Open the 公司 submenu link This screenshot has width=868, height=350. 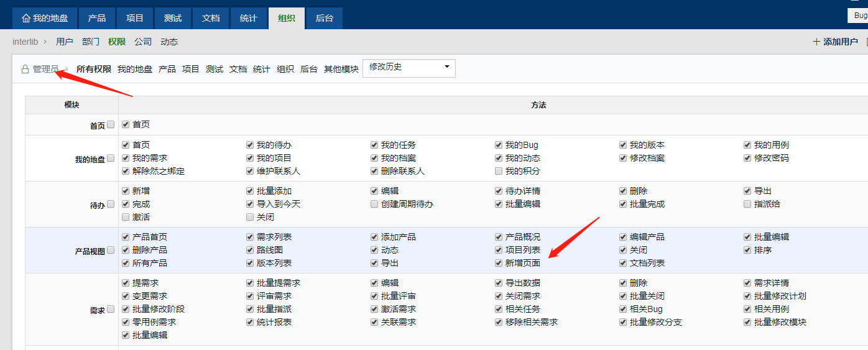click(143, 42)
